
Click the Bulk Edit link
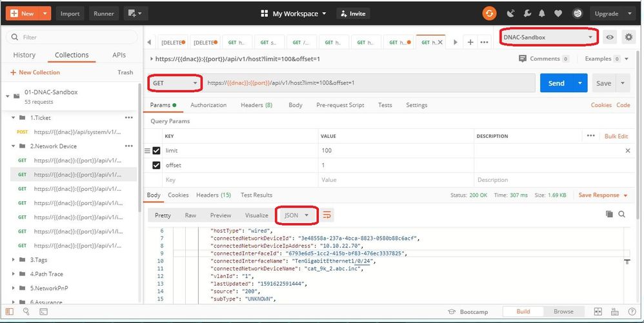[x=616, y=136]
